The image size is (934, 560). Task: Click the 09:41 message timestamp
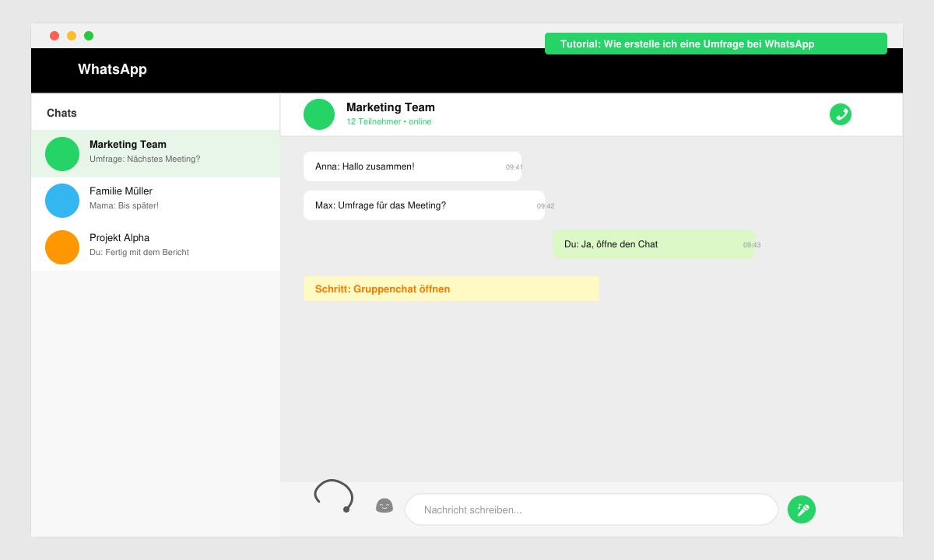click(514, 167)
